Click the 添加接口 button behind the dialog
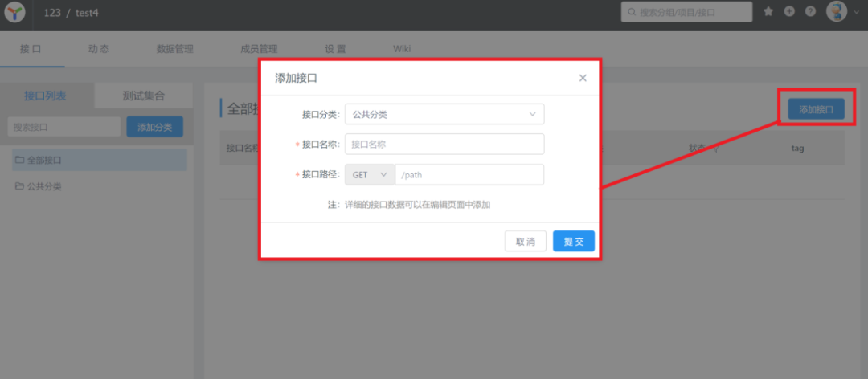This screenshot has width=868, height=379. click(816, 109)
